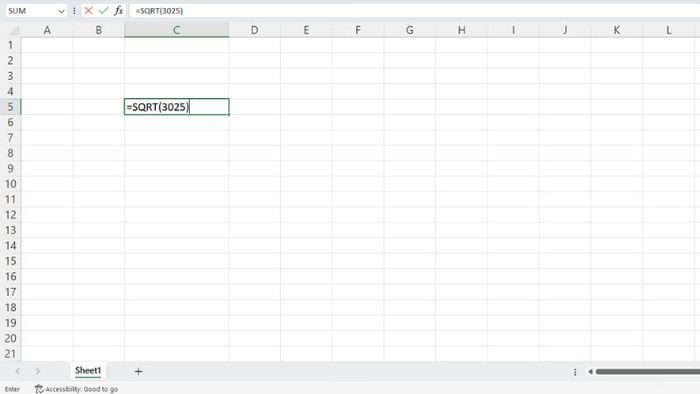
Task: Select column G header
Action: pos(410,30)
